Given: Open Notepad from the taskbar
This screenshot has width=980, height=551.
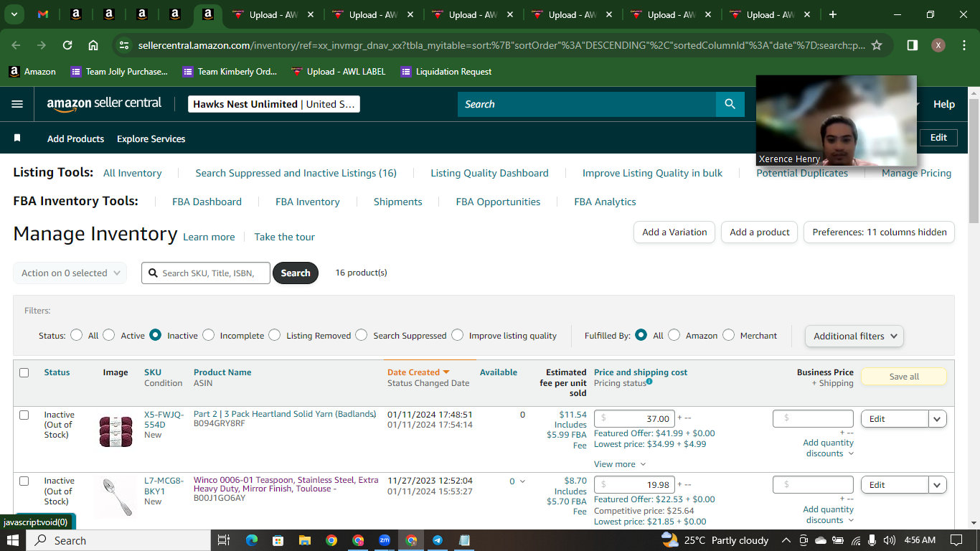Looking at the screenshot, I should 464,540.
